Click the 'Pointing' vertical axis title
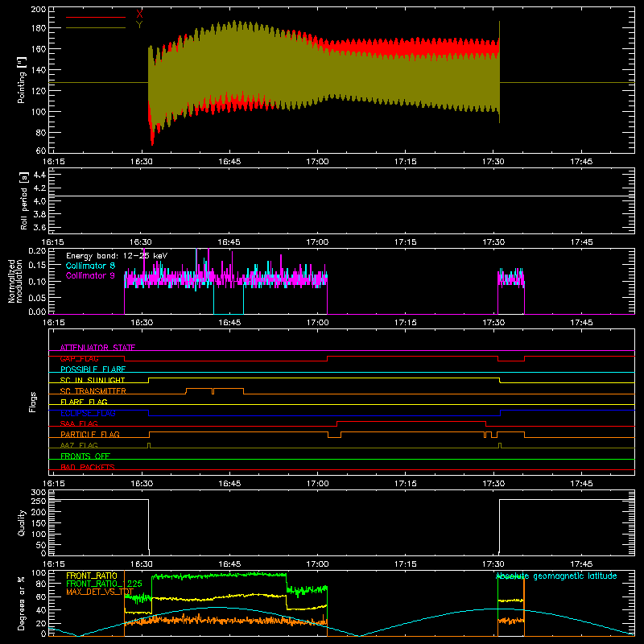 click(22, 80)
